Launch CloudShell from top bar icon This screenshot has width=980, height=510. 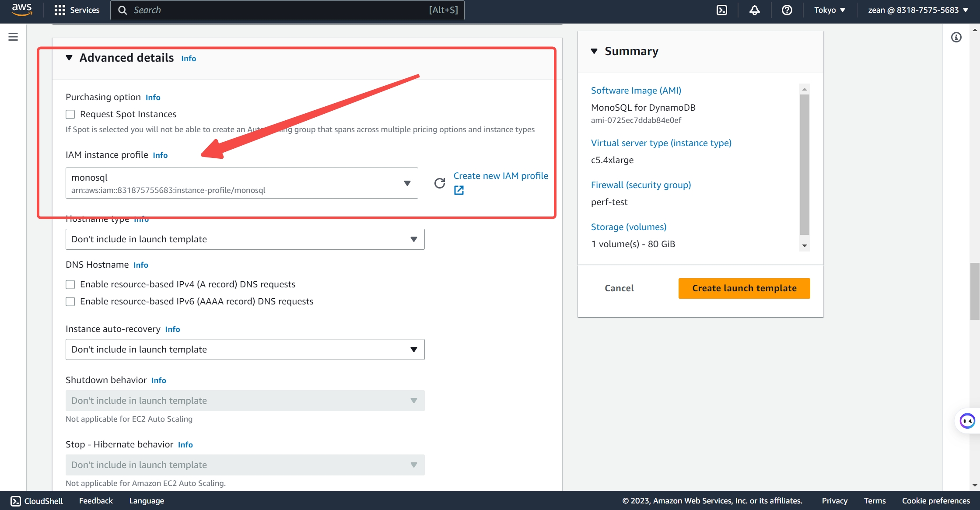722,10
